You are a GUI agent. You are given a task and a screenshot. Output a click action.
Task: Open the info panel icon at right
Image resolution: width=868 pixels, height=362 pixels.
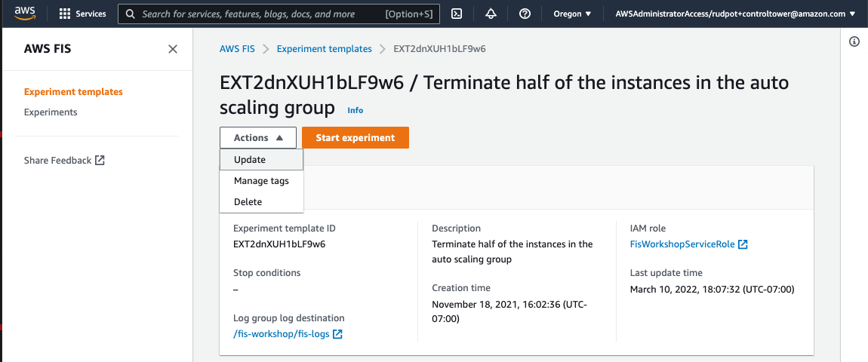point(854,42)
